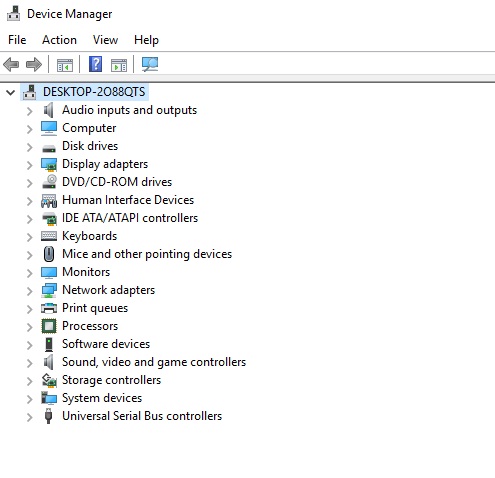
Task: Click the Storage controllers icon
Action: pos(49,380)
